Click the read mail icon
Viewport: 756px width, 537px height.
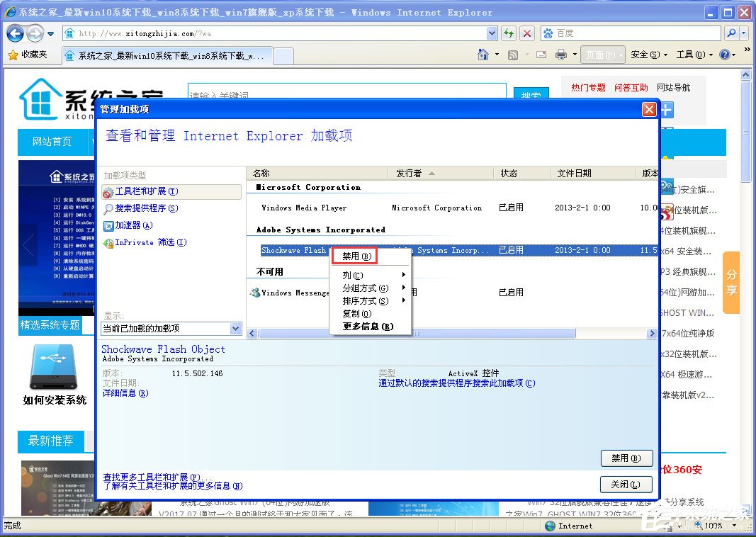pyautogui.click(x=542, y=55)
